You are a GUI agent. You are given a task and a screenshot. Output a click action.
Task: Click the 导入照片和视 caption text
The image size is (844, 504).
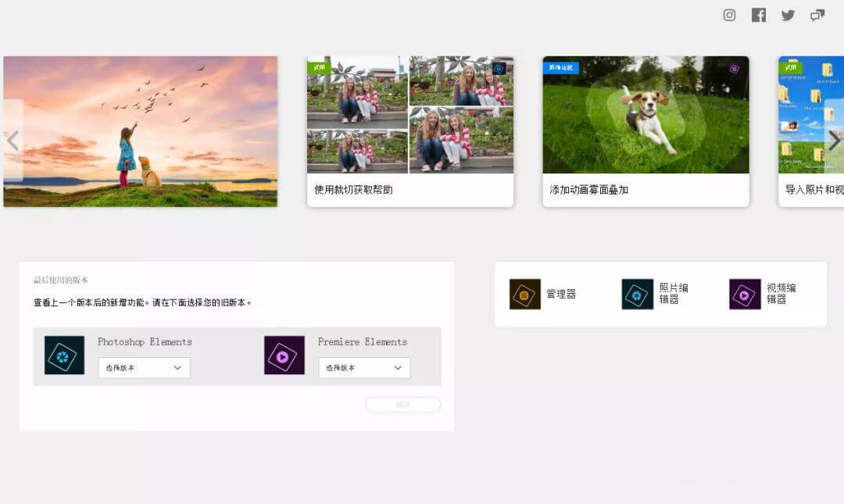(814, 190)
